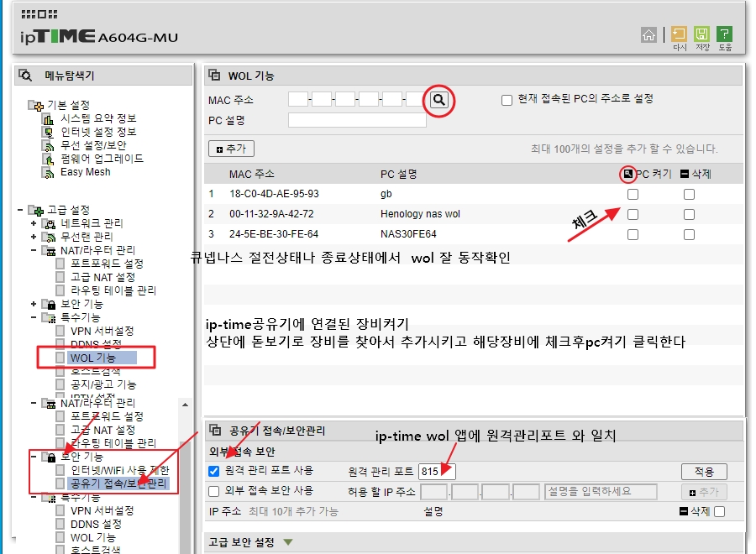Expand the 네트워크 관리 tree node

tap(34, 223)
